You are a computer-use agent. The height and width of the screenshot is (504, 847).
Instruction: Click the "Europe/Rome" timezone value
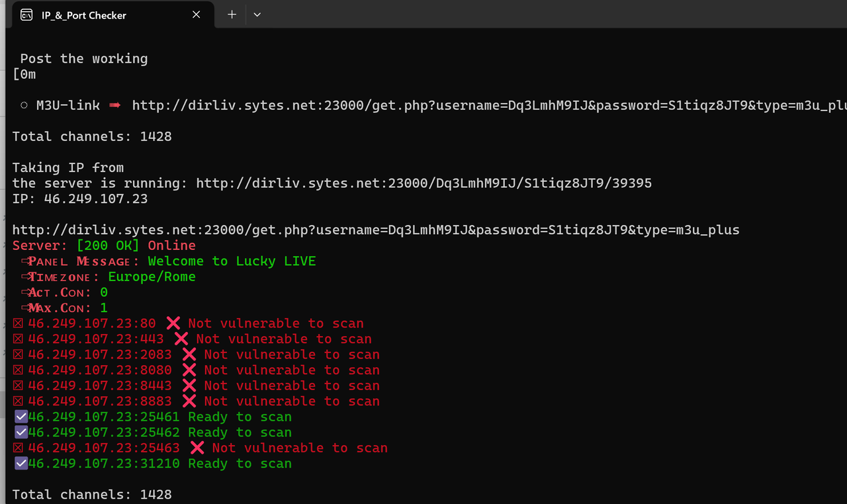[152, 276]
